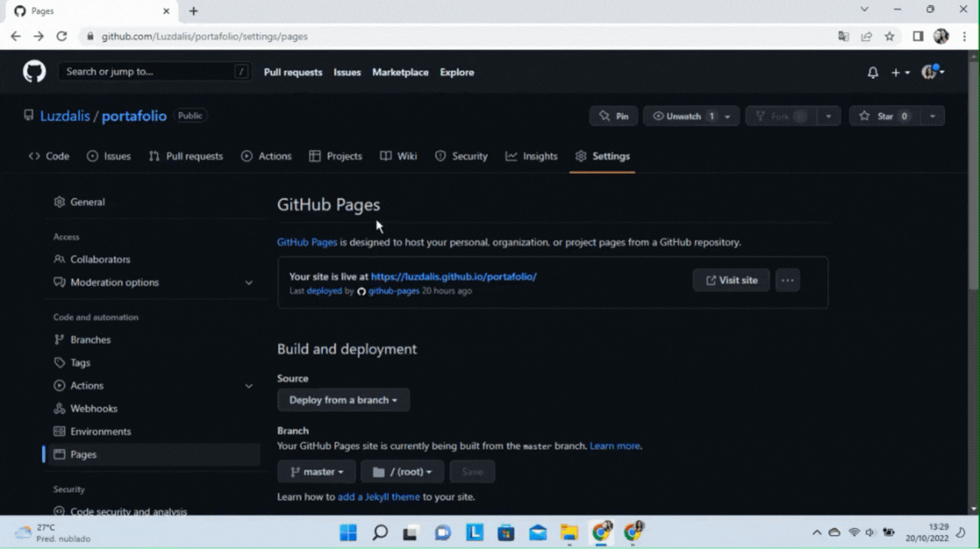Viewport: 980px width, 551px height.
Task: Switch to the Wiki tab
Action: pos(399,156)
